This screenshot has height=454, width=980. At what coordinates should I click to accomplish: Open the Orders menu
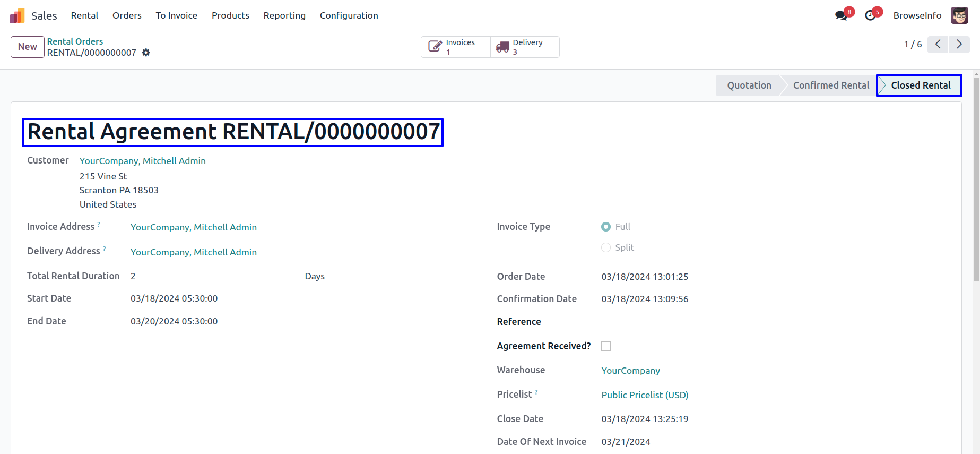tap(127, 15)
